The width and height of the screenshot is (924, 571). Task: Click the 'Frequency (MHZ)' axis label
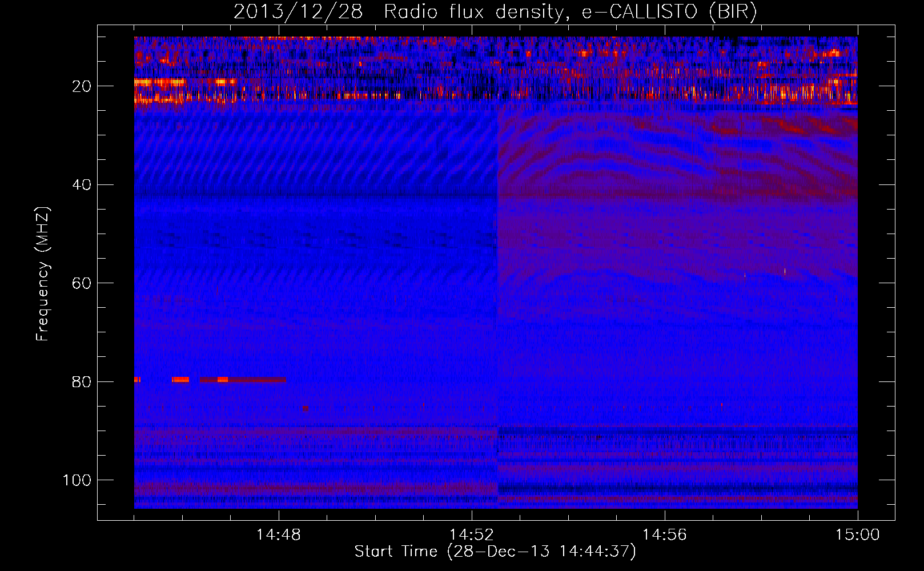[43, 274]
